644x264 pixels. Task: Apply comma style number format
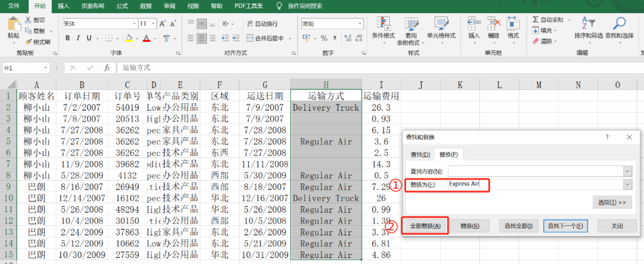coord(335,38)
